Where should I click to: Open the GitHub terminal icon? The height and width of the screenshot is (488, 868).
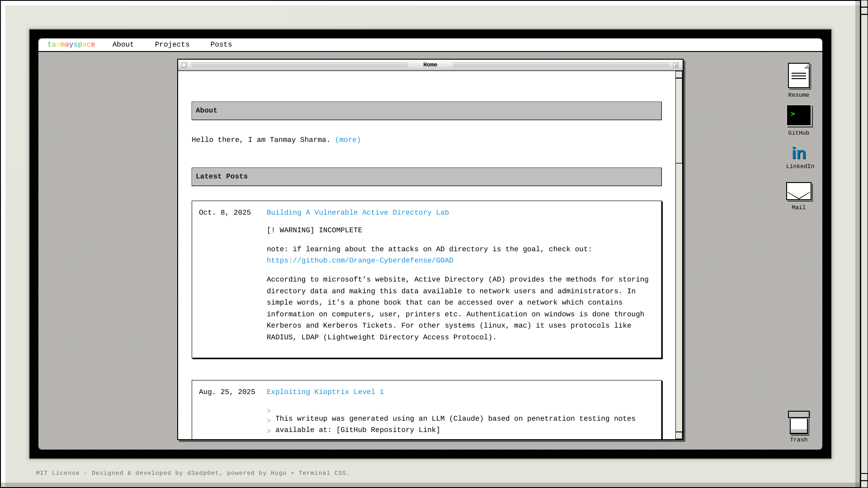(798, 116)
